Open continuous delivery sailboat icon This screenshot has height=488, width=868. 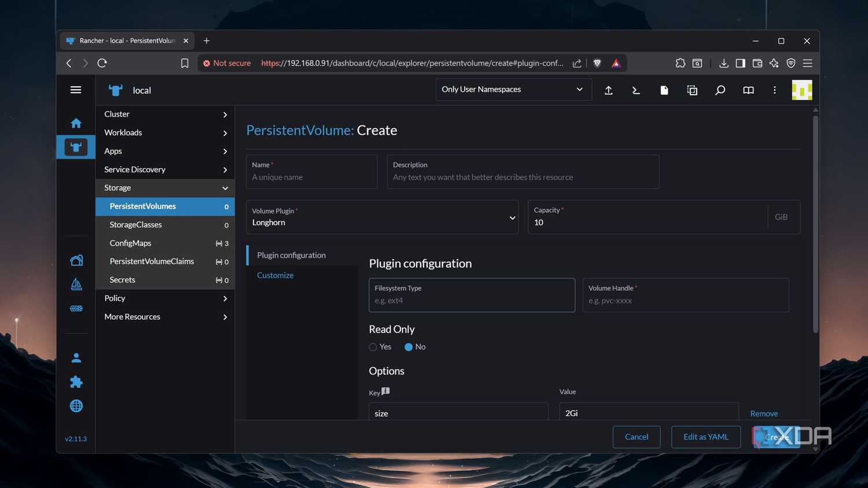tap(76, 284)
